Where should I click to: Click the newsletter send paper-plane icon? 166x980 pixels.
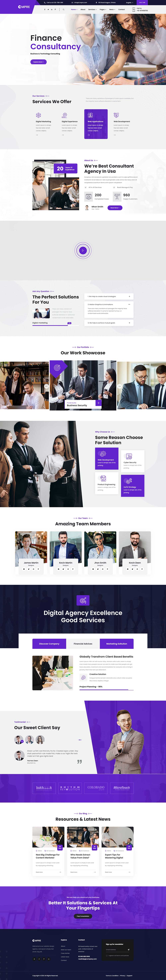(129, 949)
